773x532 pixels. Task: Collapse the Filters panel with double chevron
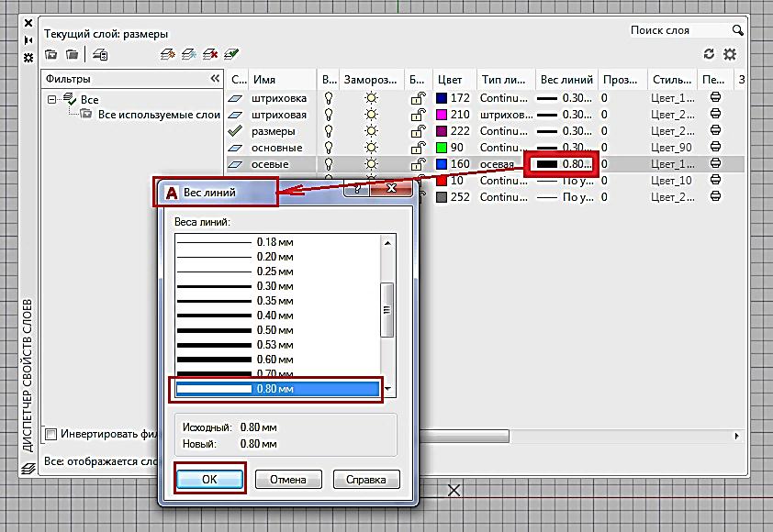pos(215,79)
